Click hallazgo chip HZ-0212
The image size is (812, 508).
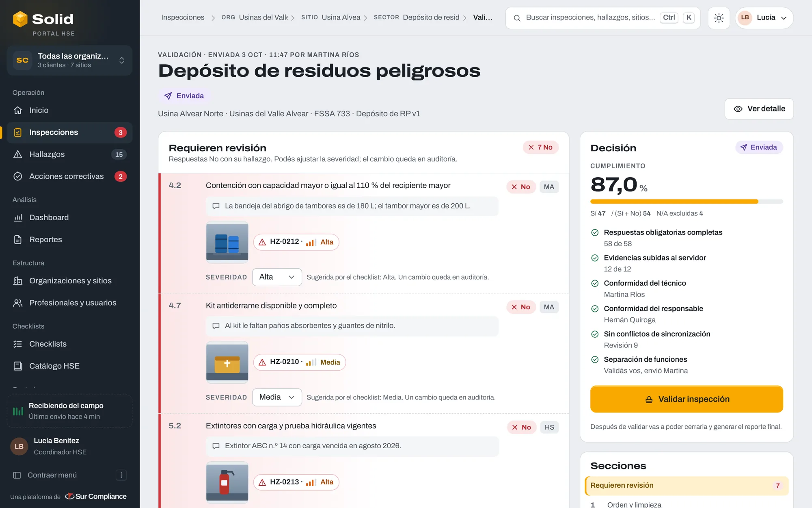point(296,242)
